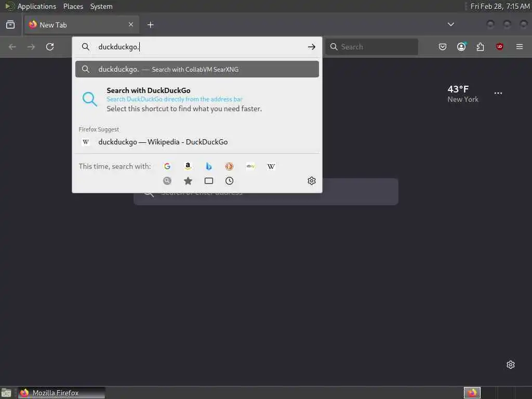This screenshot has height=399, width=532.
Task: Open the Firefox View icon
Action: 10,25
